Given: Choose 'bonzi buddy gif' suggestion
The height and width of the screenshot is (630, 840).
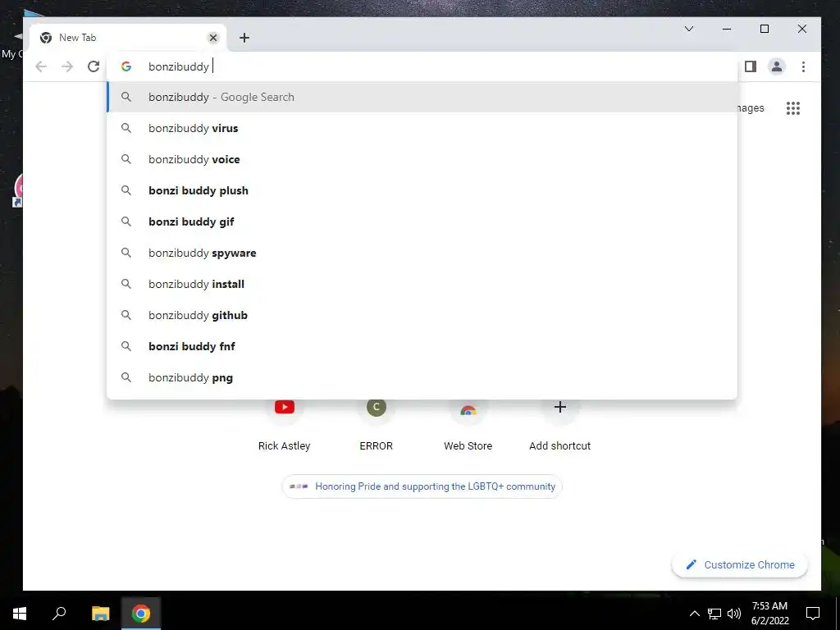Looking at the screenshot, I should 422,221.
